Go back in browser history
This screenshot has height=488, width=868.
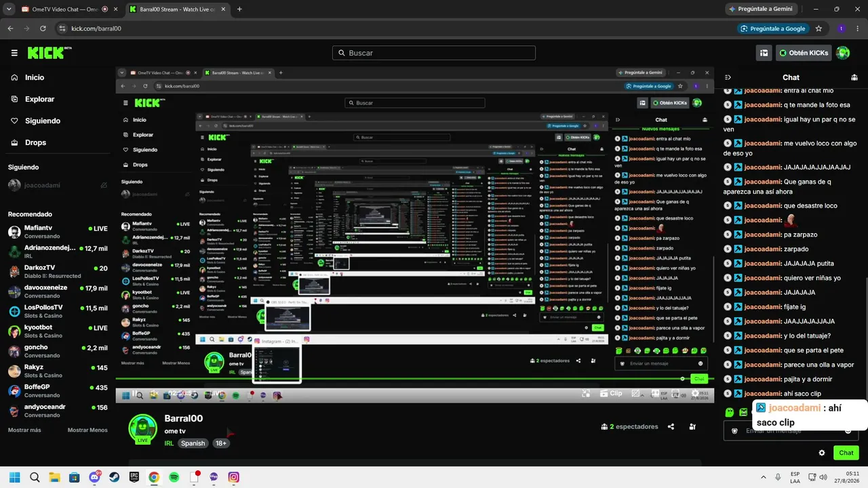coord(10,28)
